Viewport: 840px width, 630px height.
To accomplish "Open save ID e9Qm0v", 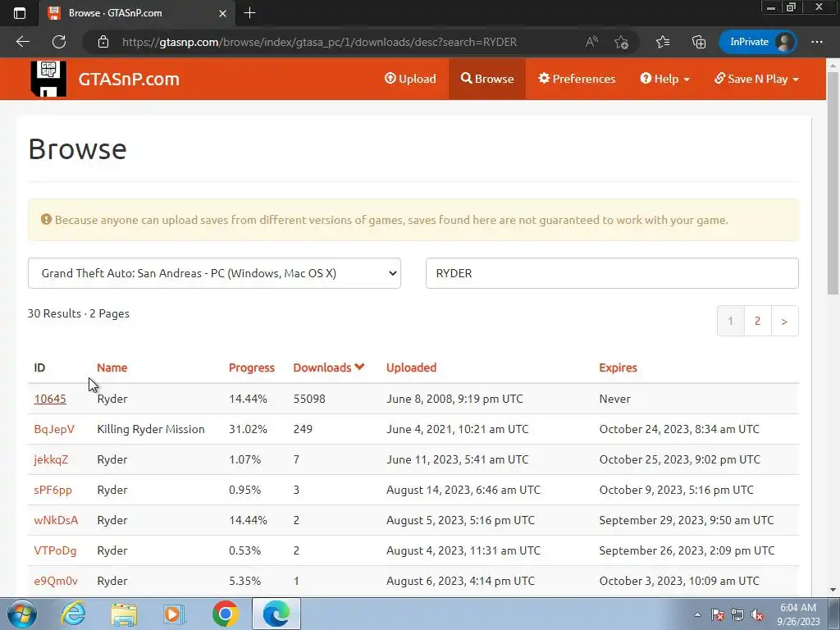I will click(x=56, y=581).
